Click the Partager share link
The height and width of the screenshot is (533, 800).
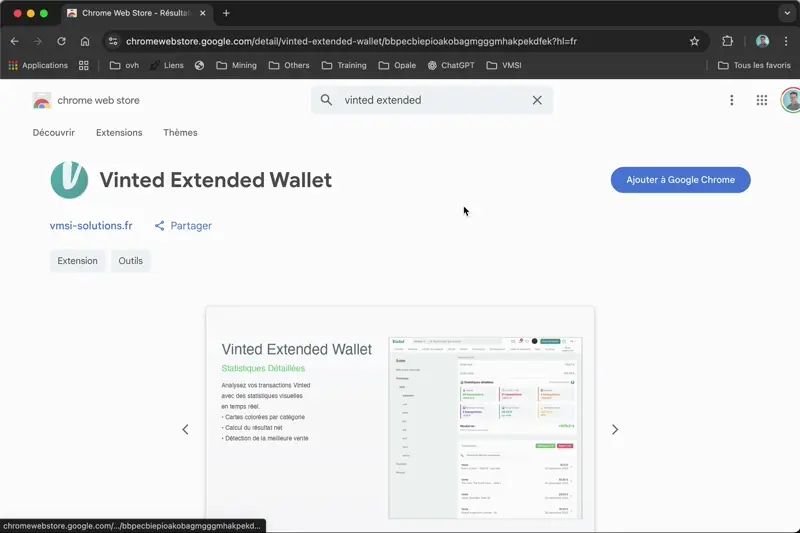click(183, 225)
